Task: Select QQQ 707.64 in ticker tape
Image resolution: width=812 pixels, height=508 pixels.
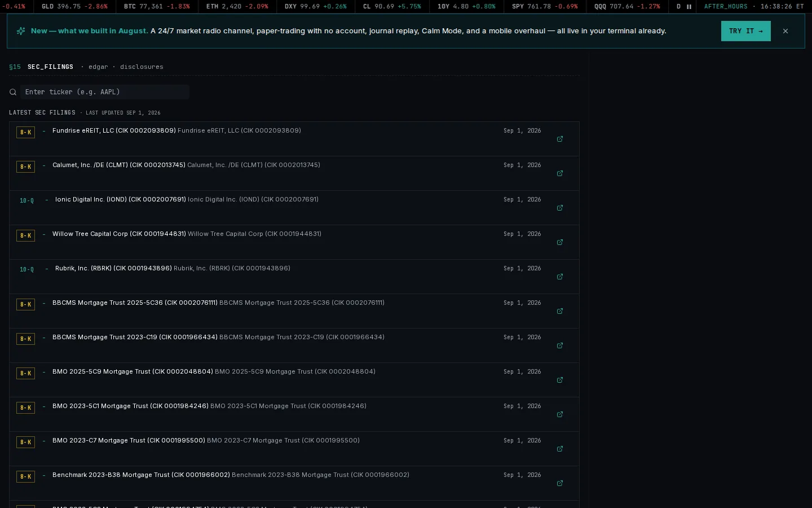Action: 627,7
